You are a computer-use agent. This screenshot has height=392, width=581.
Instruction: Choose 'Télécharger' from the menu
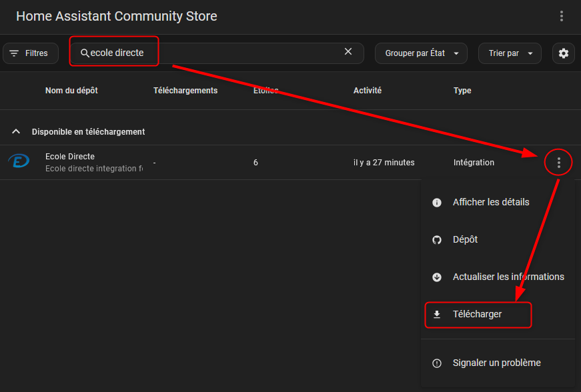pyautogui.click(x=498, y=315)
